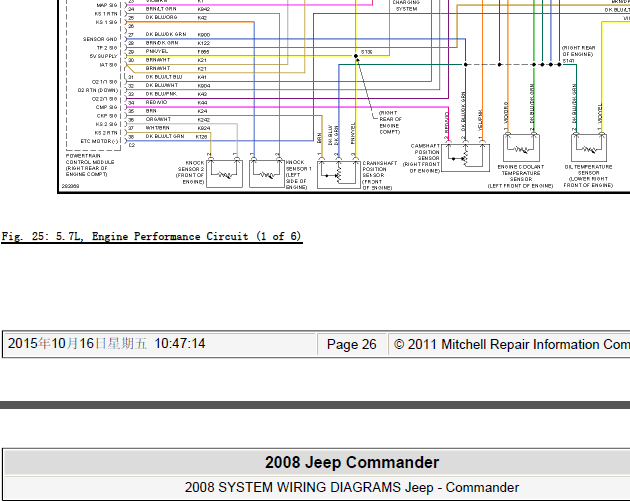The width and height of the screenshot is (630, 501).
Task: Click the Engine Coolant Temperature Sensor symbol box
Action: pos(521,148)
